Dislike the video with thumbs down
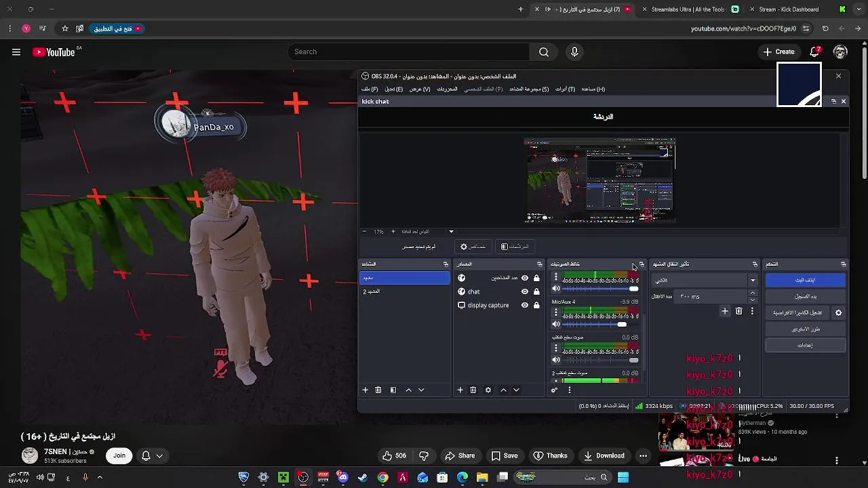The image size is (868, 488). pos(424,455)
